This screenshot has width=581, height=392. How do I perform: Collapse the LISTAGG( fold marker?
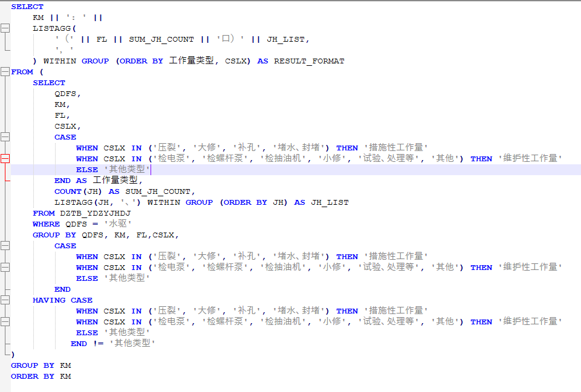pos(5,28)
